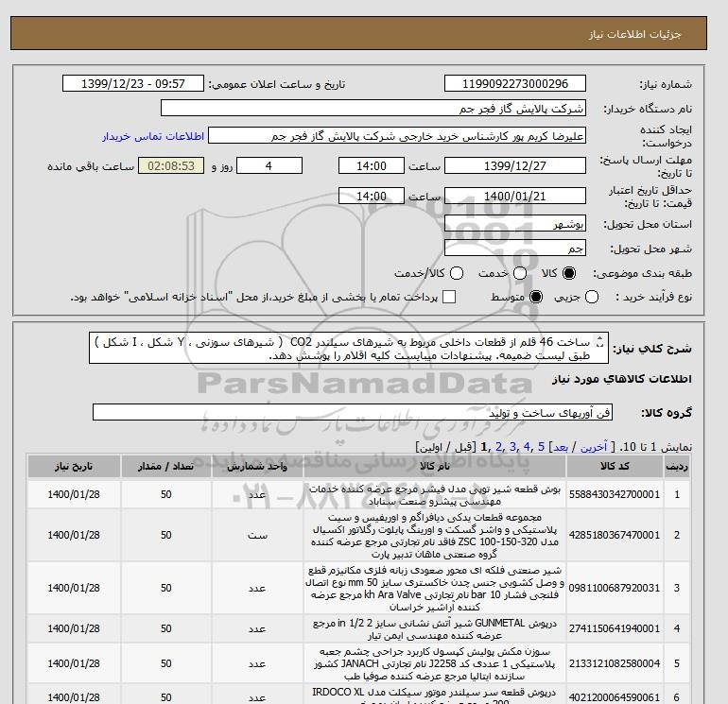
Task: Go to page 3 of items
Action: click(x=513, y=447)
